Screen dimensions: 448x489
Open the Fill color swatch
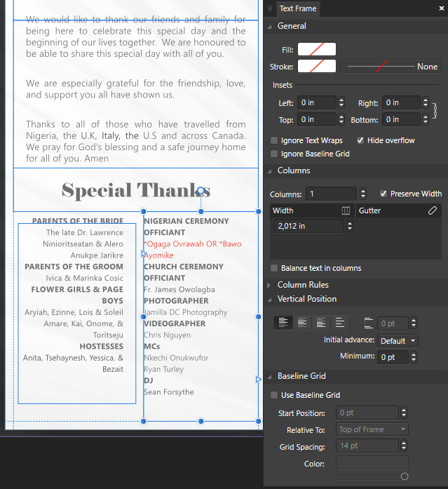tap(317, 49)
